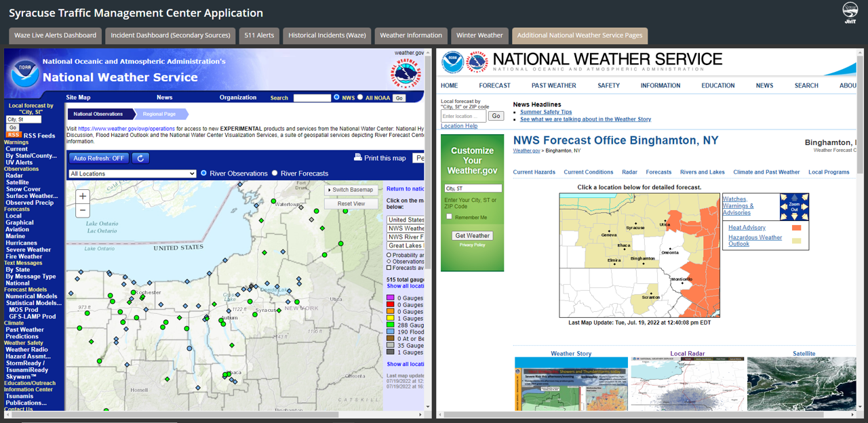Click the Radar link in left sidebar
This screenshot has height=423, width=868.
coord(14,176)
